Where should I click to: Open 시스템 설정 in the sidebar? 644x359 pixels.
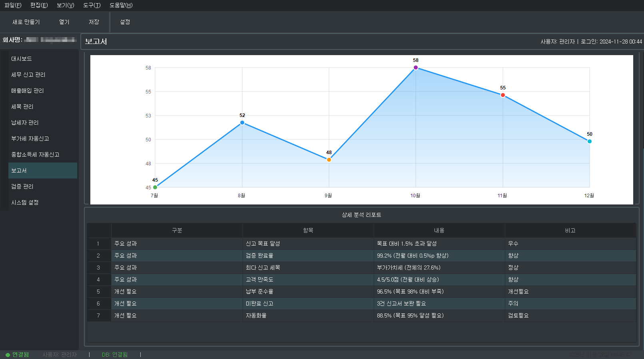click(25, 202)
